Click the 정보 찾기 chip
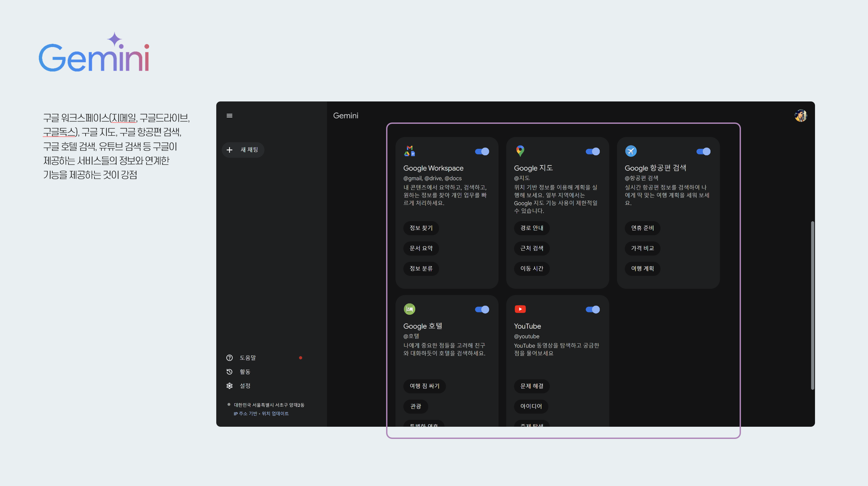The width and height of the screenshot is (868, 486). tap(421, 228)
